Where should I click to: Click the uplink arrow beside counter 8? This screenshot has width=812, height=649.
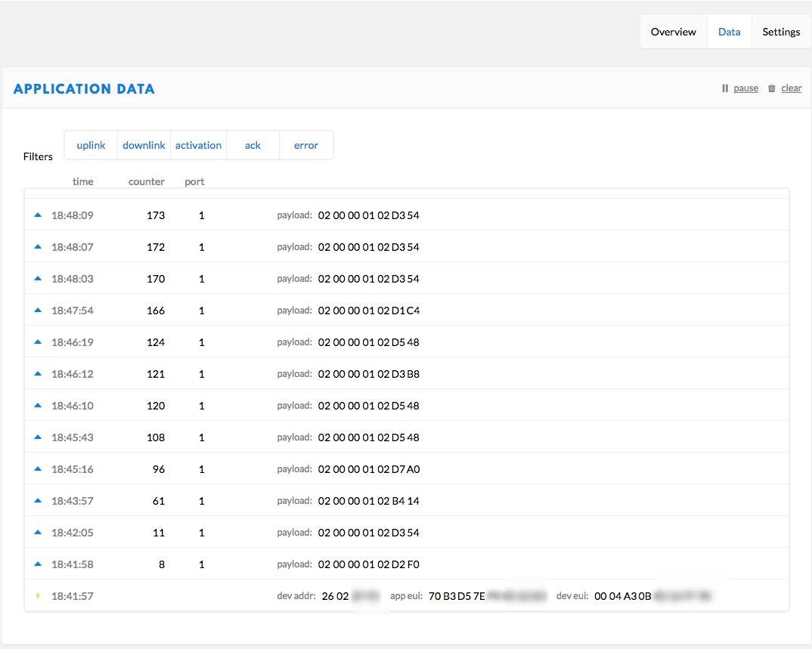coord(37,564)
